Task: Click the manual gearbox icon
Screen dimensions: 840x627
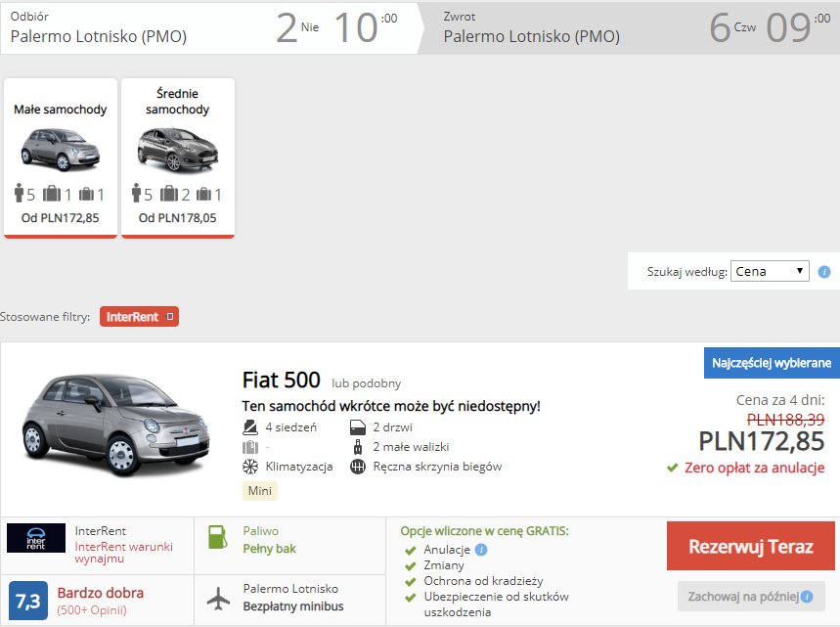Action: tap(357, 467)
